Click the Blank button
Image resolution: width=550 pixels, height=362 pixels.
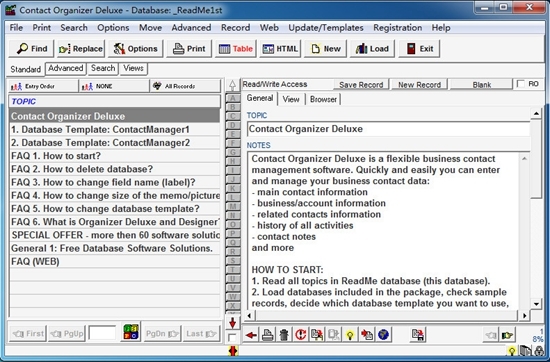coord(481,85)
